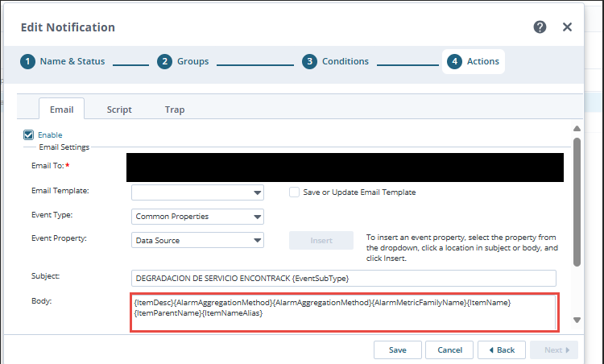Toggle the Enable checkbox

tap(28, 134)
